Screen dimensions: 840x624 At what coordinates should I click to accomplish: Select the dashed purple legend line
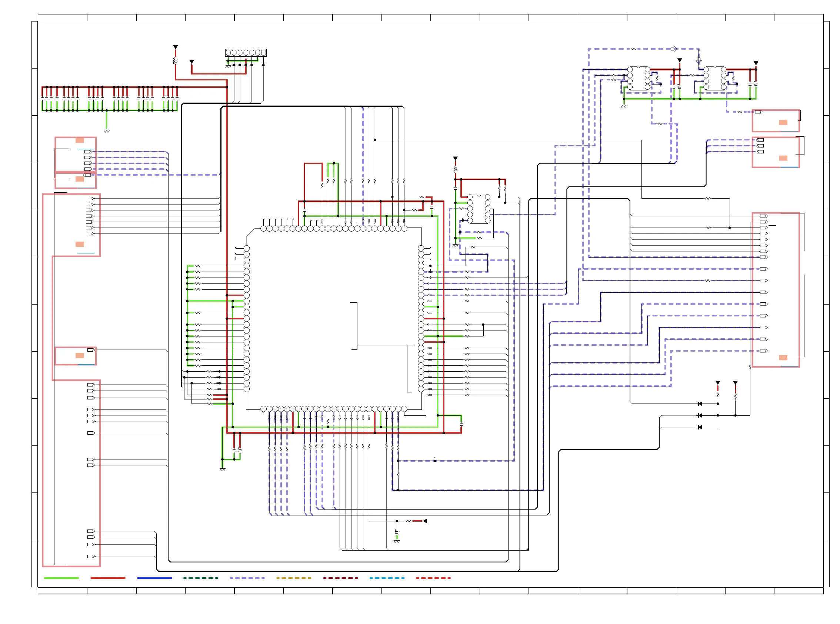(247, 578)
